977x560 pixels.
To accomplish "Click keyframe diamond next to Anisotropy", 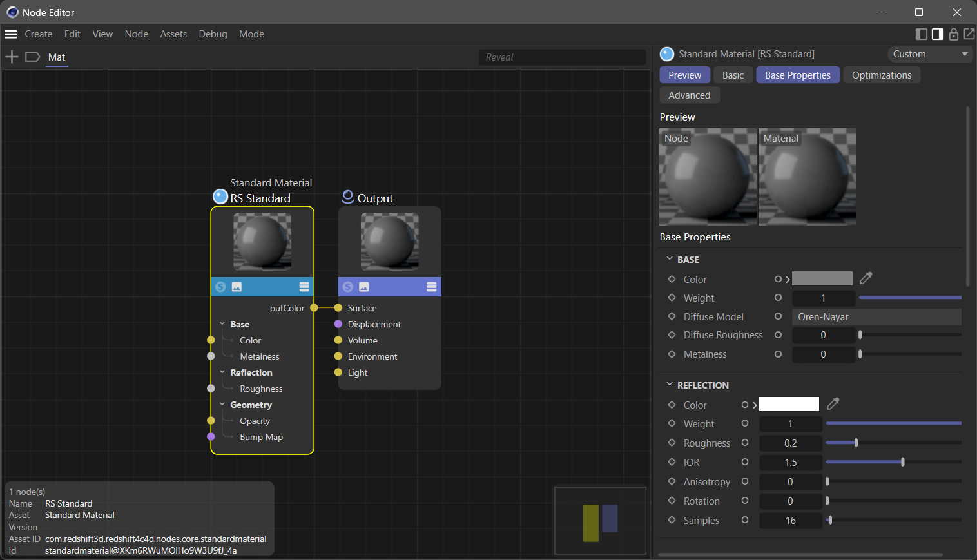I will (672, 481).
